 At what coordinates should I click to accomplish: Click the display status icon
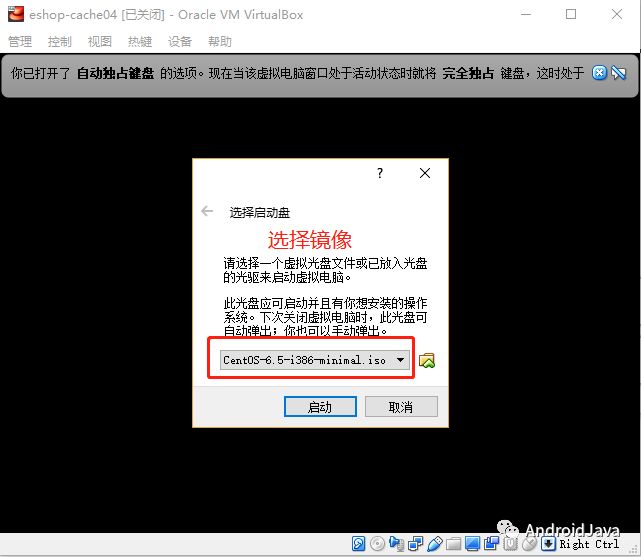(x=473, y=544)
